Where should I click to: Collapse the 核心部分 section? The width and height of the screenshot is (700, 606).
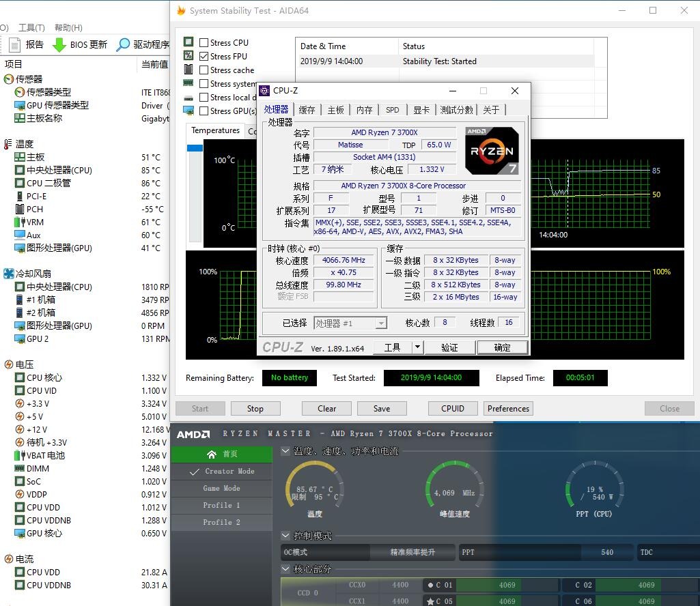click(x=285, y=568)
